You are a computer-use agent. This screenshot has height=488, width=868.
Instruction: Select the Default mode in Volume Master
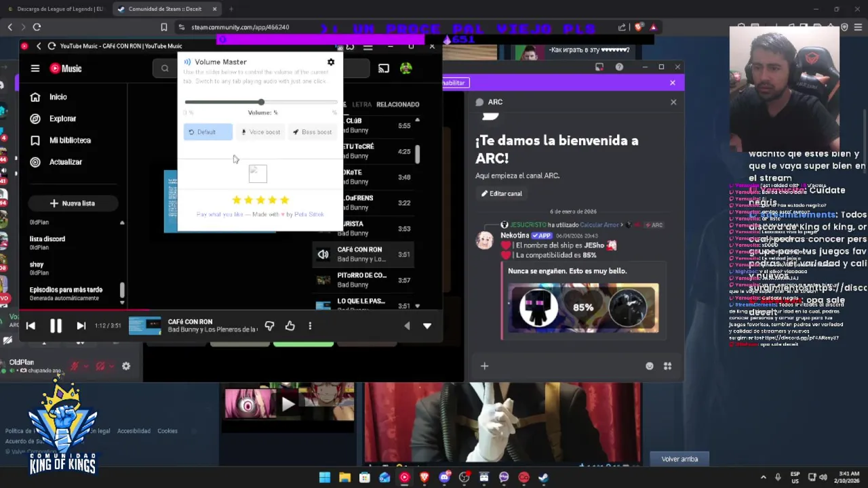[208, 132]
